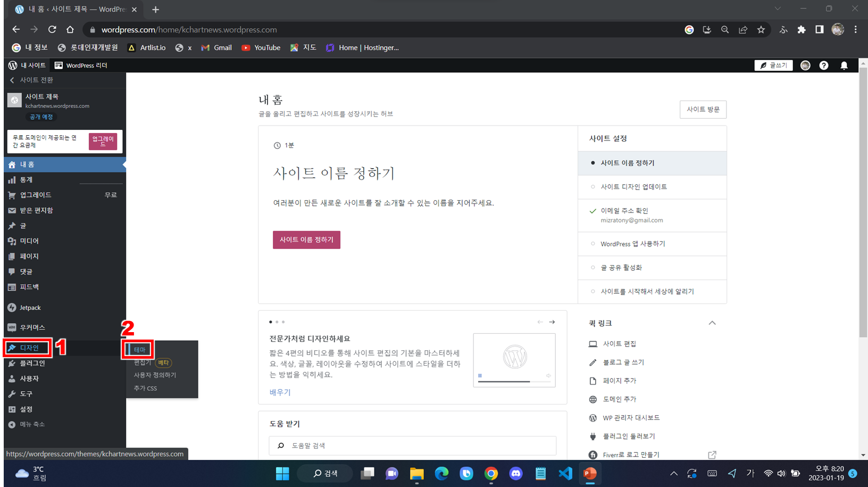Click the 도움말 검색 help search field
The image size is (868, 487).
click(x=412, y=445)
